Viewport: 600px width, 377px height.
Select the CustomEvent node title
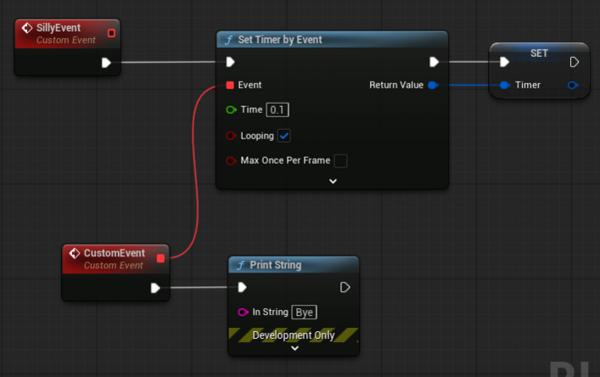click(x=114, y=253)
